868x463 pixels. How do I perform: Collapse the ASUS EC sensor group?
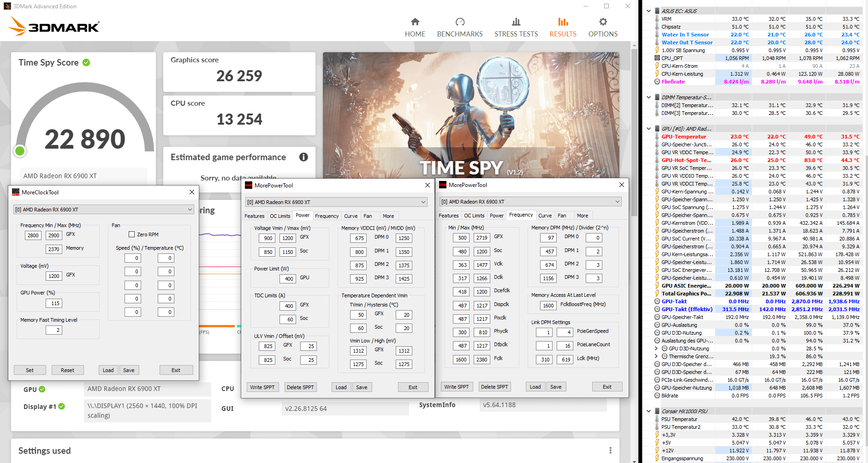click(648, 11)
